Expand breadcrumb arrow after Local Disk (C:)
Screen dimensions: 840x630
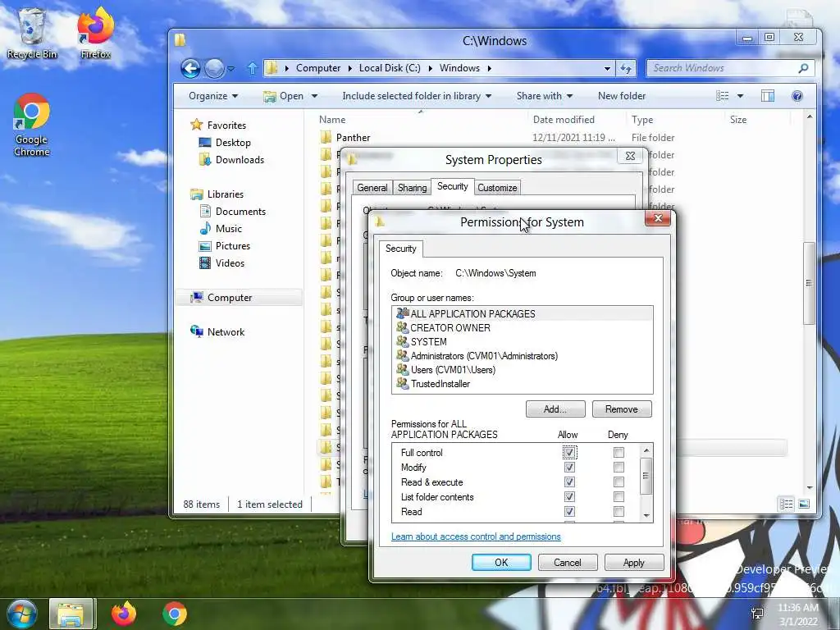click(x=430, y=68)
